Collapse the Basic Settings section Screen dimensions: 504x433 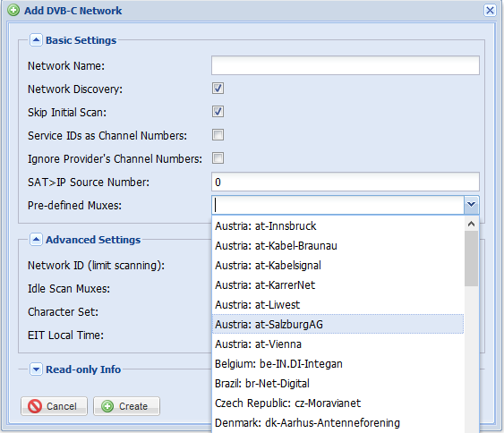click(x=36, y=40)
